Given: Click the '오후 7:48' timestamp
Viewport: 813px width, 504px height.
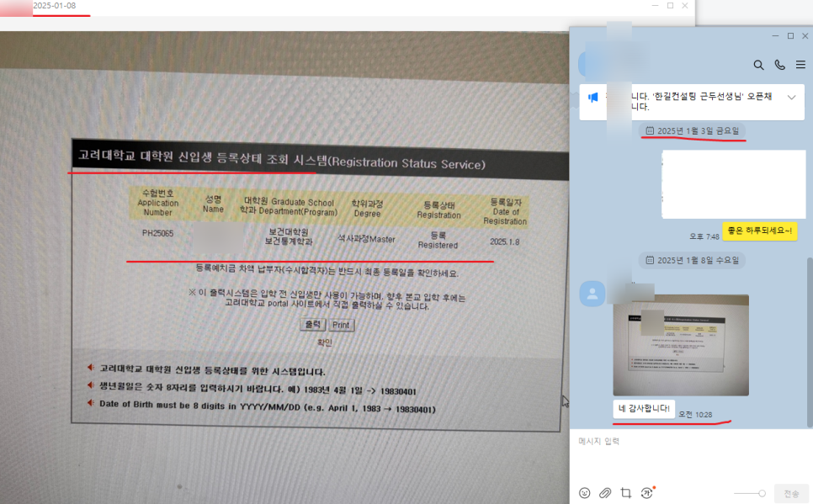Looking at the screenshot, I should click(x=704, y=236).
